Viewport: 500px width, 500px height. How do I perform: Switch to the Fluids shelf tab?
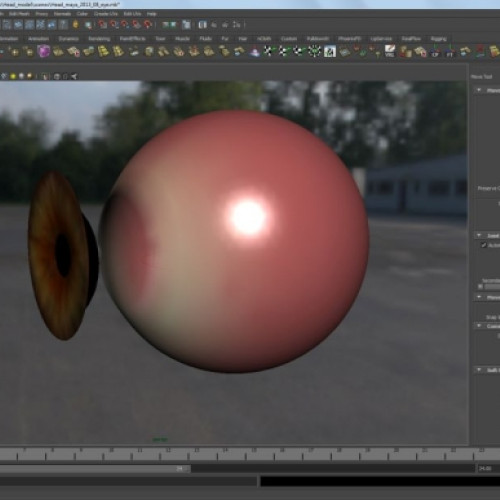pos(206,39)
